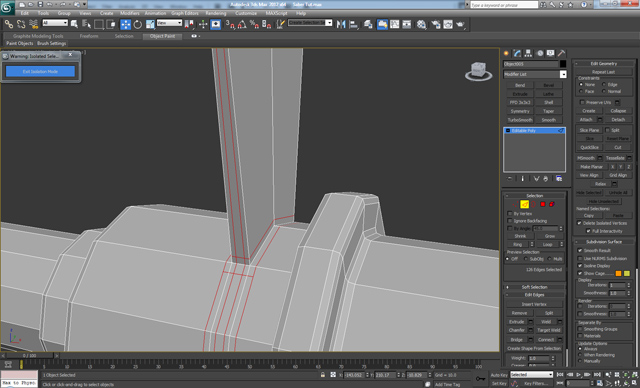Viewport: 640px width, 388px height.
Task: Toggle Isoline Display checkbox
Action: click(580, 266)
